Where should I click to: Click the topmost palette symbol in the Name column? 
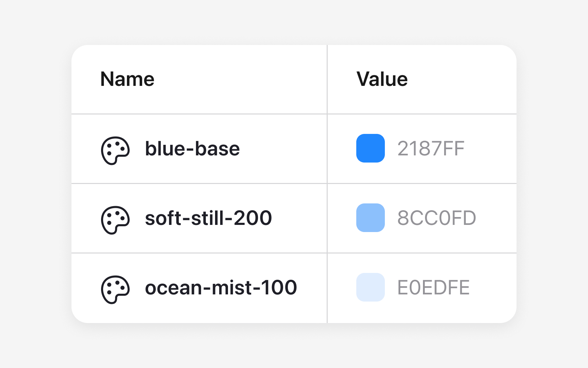pos(116,149)
